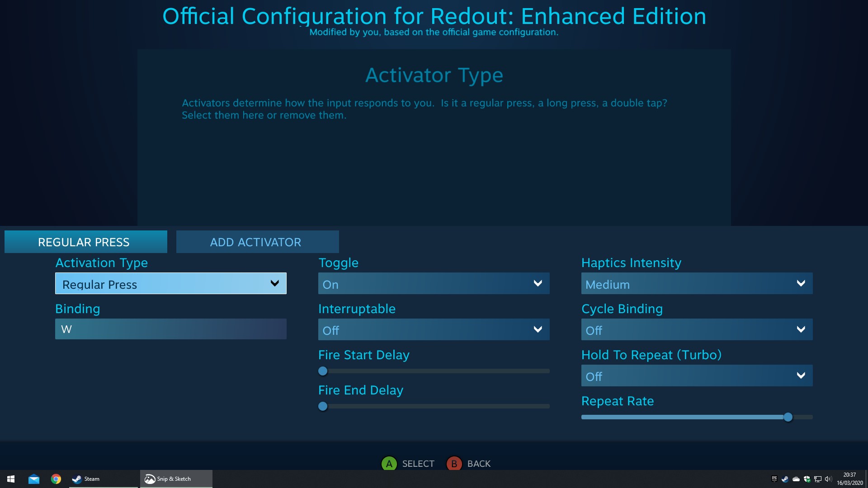The image size is (868, 488).
Task: Select the Regular Press tab
Action: point(86,242)
